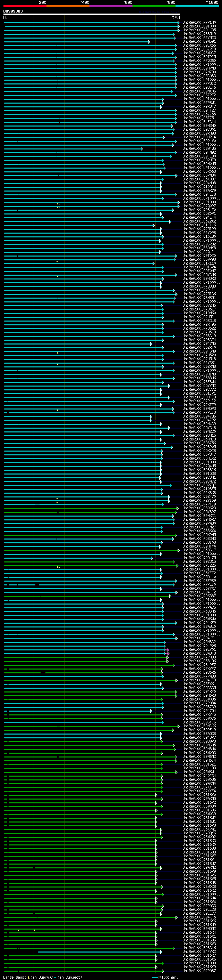222x980 pixels.
Task: Select hit label UniRef100_Q8LPE7
Action: [x=199, y=665]
